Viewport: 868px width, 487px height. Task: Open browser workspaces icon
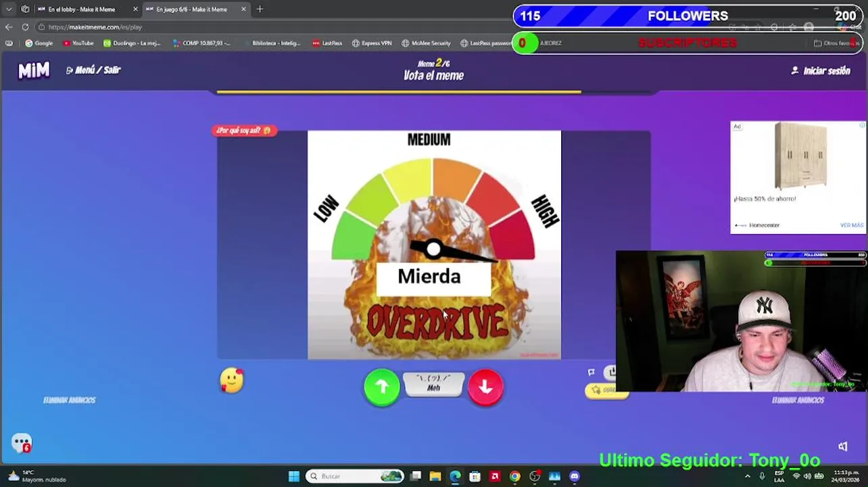25,9
